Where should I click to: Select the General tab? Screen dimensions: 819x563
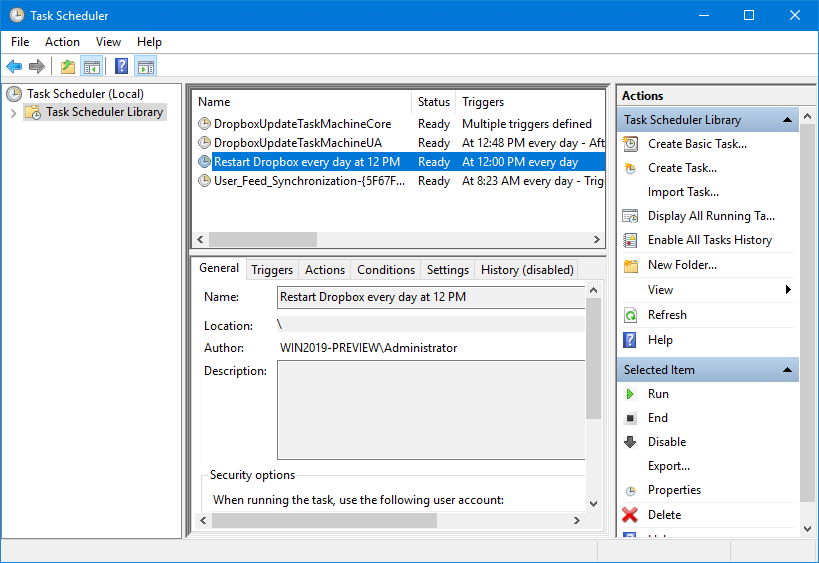point(219,268)
